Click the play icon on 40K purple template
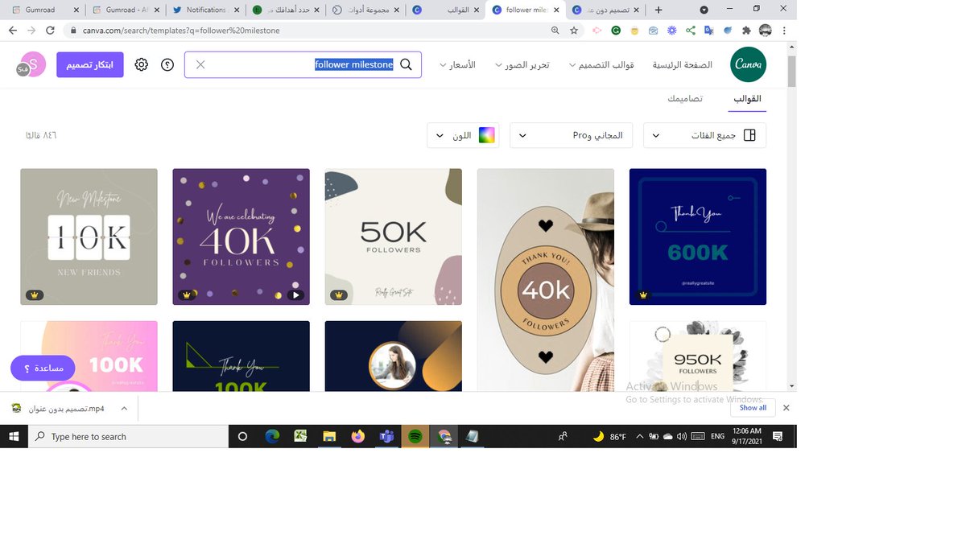 click(x=295, y=295)
